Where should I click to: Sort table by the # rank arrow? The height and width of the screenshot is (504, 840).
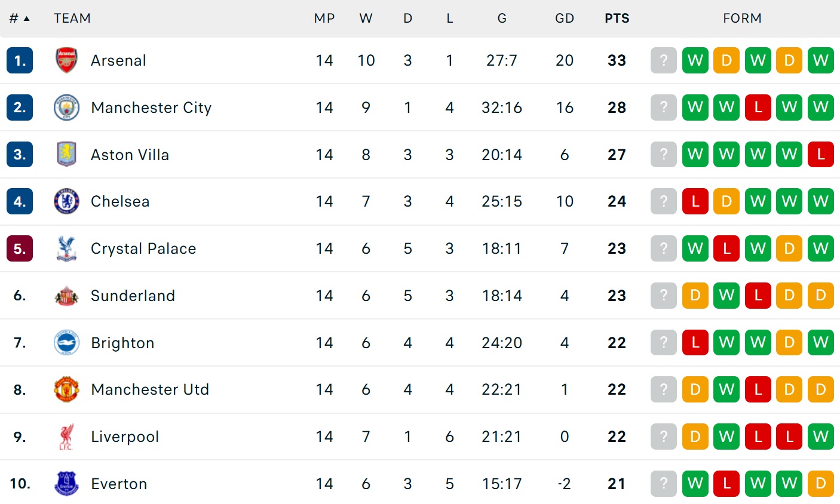tap(26, 19)
